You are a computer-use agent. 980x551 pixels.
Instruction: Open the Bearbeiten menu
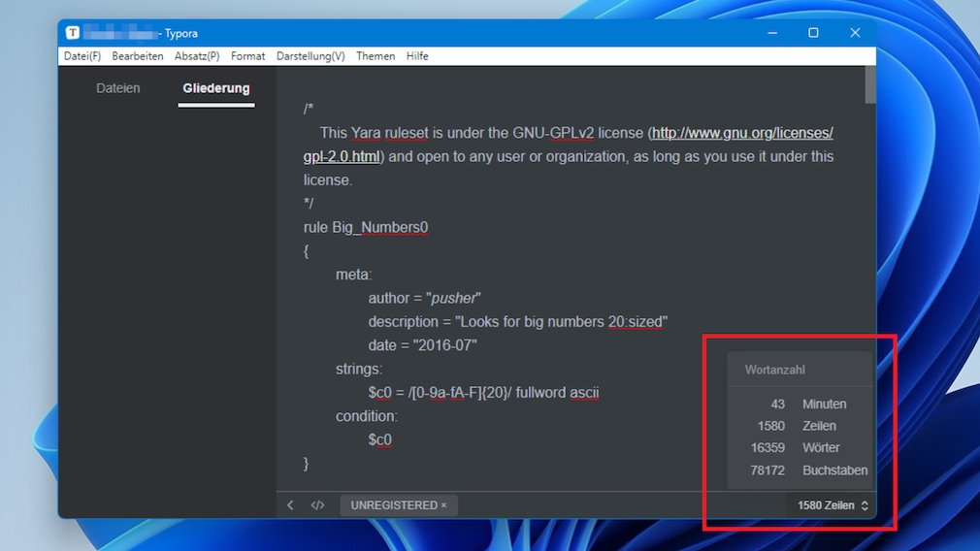tap(137, 56)
